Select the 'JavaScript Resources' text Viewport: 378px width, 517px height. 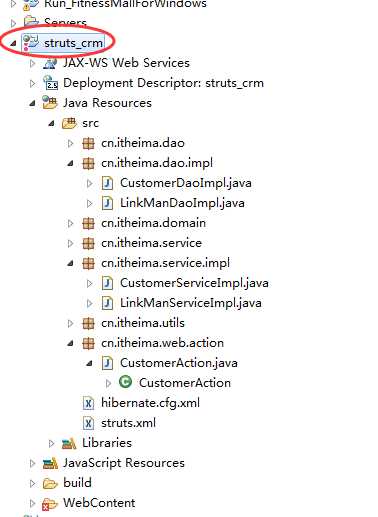(x=124, y=463)
